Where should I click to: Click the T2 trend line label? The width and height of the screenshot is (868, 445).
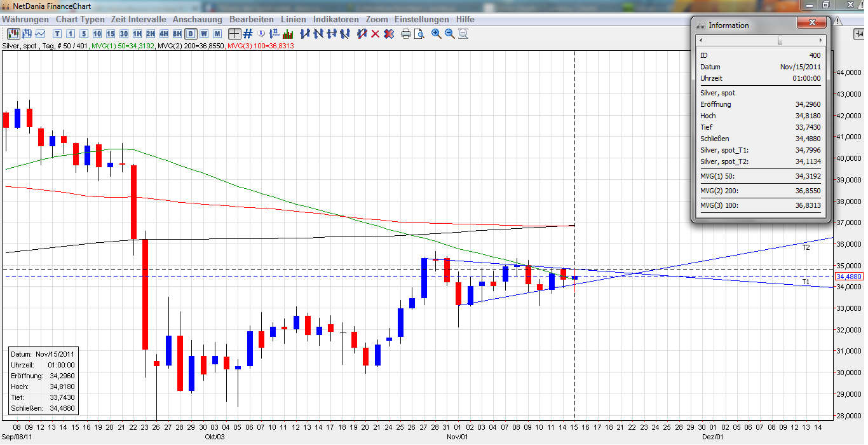pos(806,247)
